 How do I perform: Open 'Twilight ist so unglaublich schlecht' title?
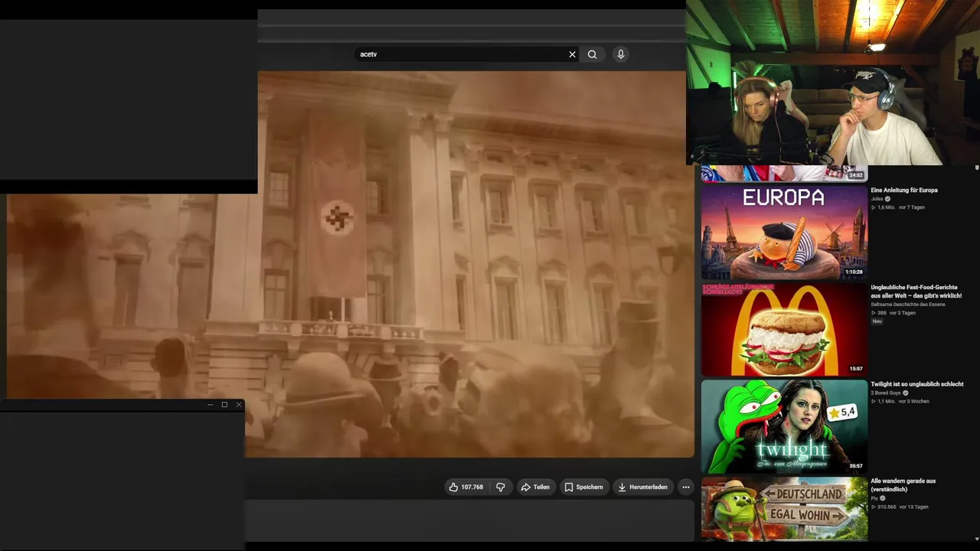click(x=917, y=384)
